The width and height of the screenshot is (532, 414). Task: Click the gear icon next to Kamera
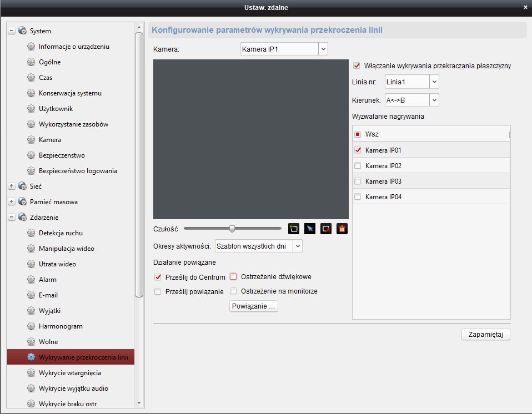[x=31, y=140]
